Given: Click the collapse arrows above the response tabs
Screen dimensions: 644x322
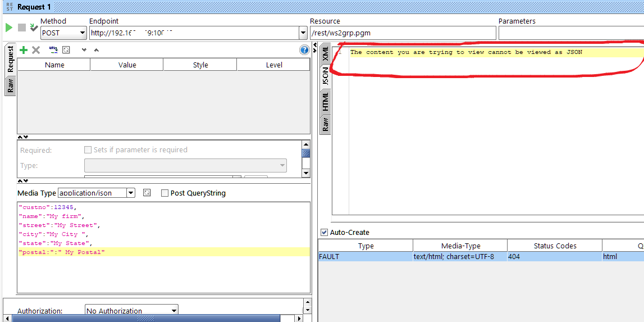Looking at the screenshot, I should pyautogui.click(x=315, y=47).
